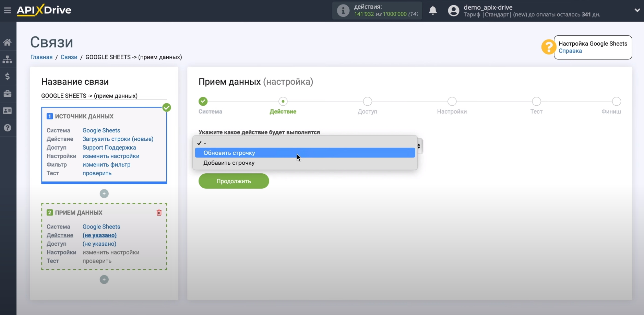Open Загрузить строки (новые) link
The image size is (644, 315).
point(118,139)
